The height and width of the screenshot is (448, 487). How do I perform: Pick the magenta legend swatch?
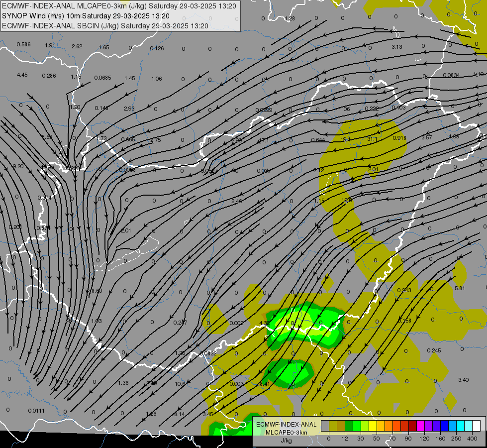(x=420, y=426)
